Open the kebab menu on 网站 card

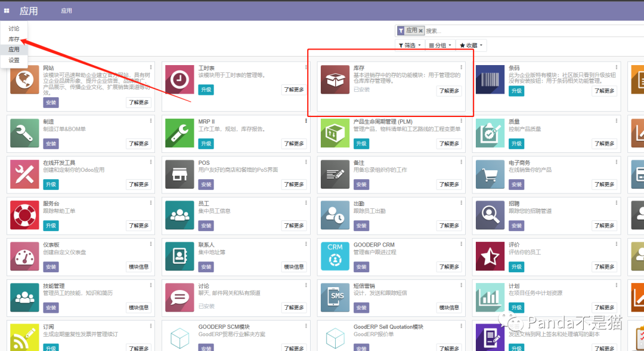coord(151,67)
